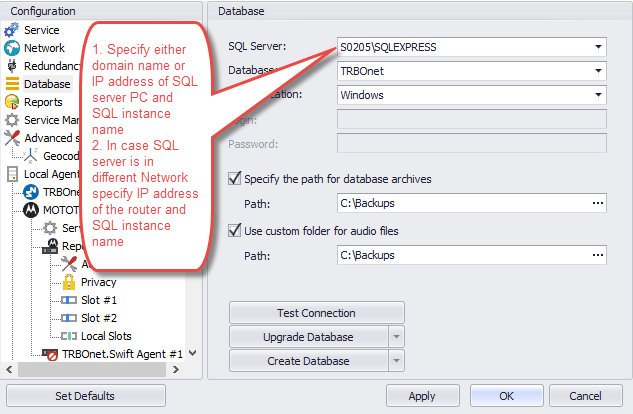The image size is (633, 414).
Task: Open the SQL Server dropdown
Action: [598, 47]
